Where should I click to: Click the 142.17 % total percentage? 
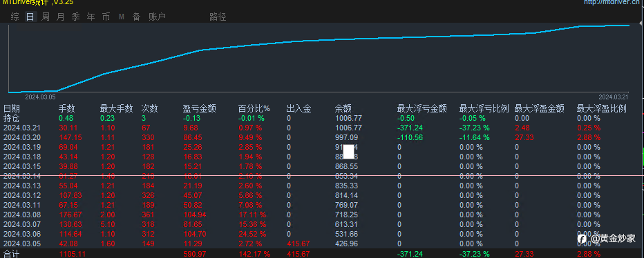pos(255,255)
